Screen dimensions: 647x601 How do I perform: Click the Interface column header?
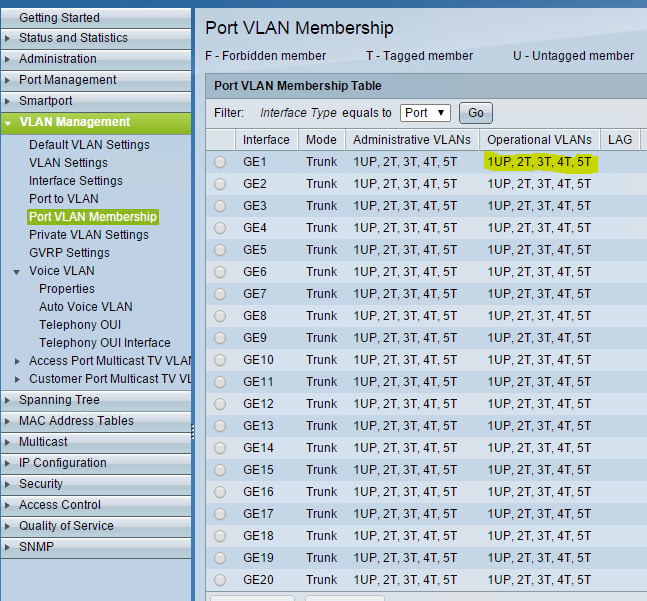(x=267, y=140)
